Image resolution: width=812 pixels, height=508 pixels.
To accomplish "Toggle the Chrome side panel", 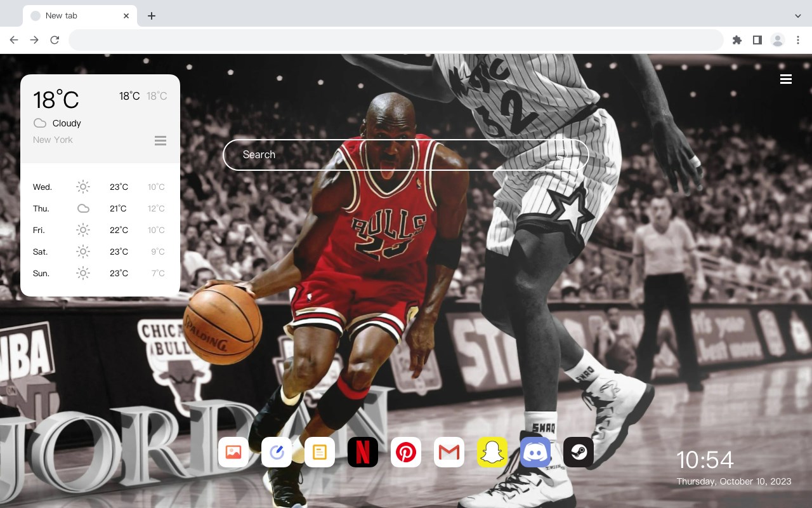I will [757, 40].
